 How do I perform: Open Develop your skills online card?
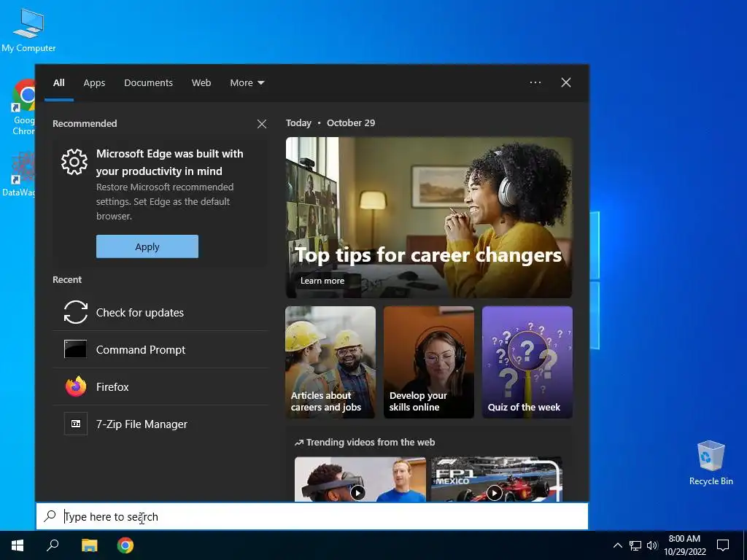tap(429, 362)
